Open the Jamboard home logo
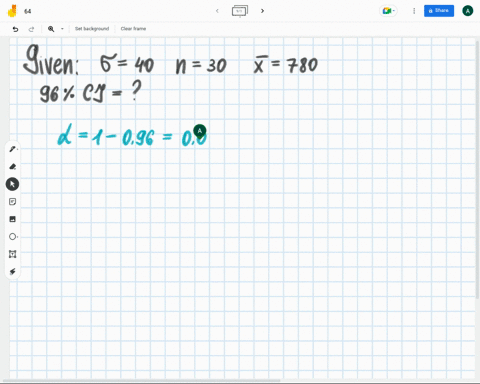480x384 pixels. (x=12, y=11)
